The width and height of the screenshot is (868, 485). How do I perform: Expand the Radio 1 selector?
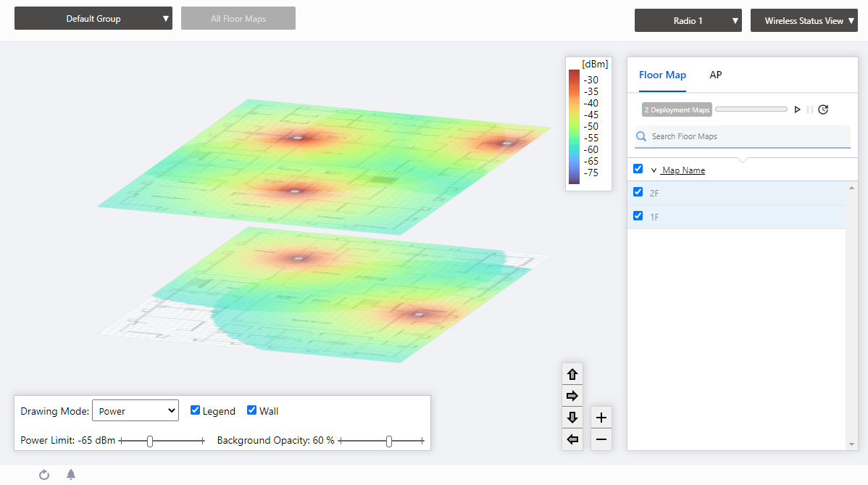[688, 21]
